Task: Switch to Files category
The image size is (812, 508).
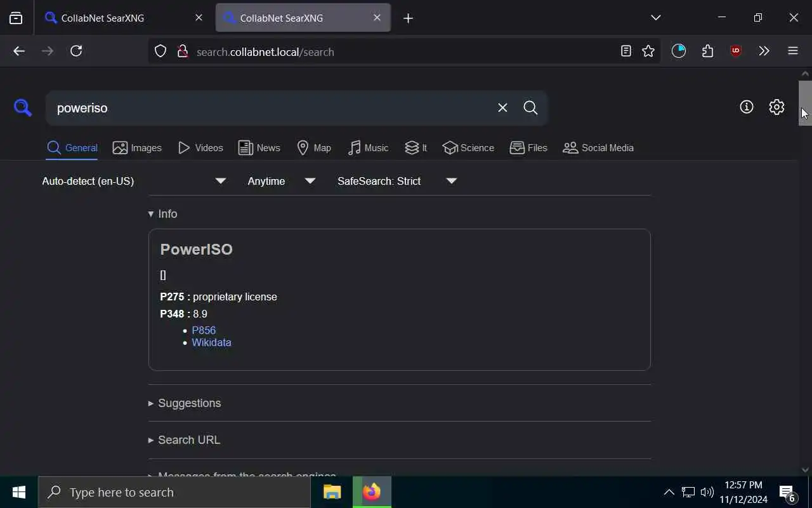Action: (528, 148)
